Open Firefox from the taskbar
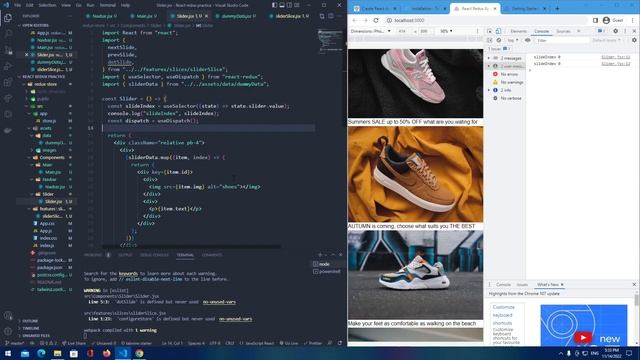Screen dimensions: 640x360 coord(107,353)
